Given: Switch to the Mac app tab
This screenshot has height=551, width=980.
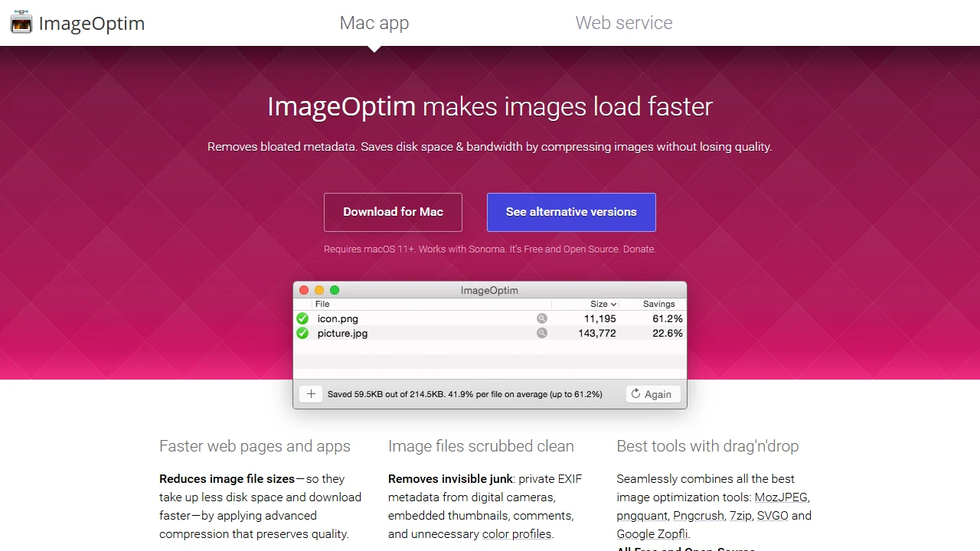Looking at the screenshot, I should [374, 23].
